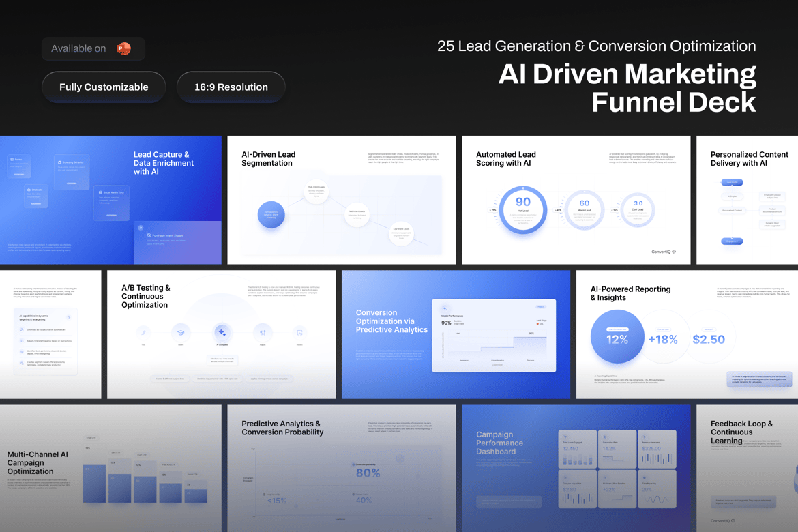
Task: Open the AI-Driven Lead Segmentation slide
Action: coord(342,200)
